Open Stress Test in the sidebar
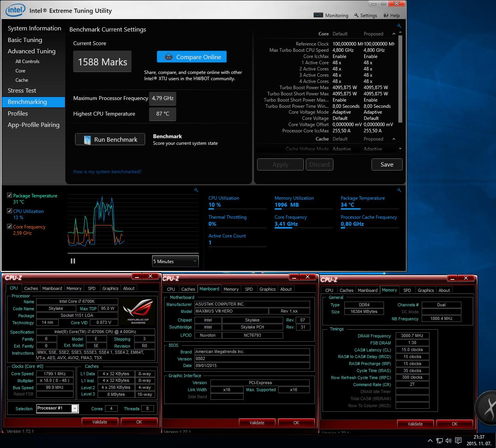 tap(22, 91)
